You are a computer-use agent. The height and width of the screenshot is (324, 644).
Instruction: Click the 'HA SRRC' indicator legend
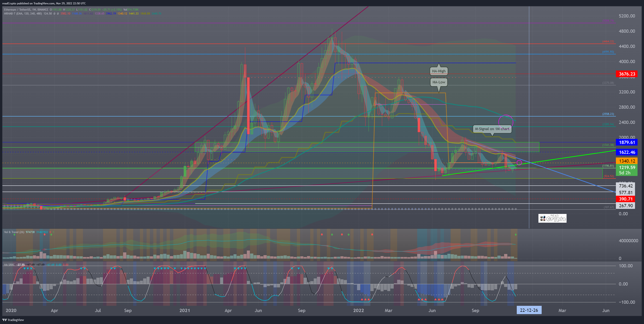click(x=9, y=265)
